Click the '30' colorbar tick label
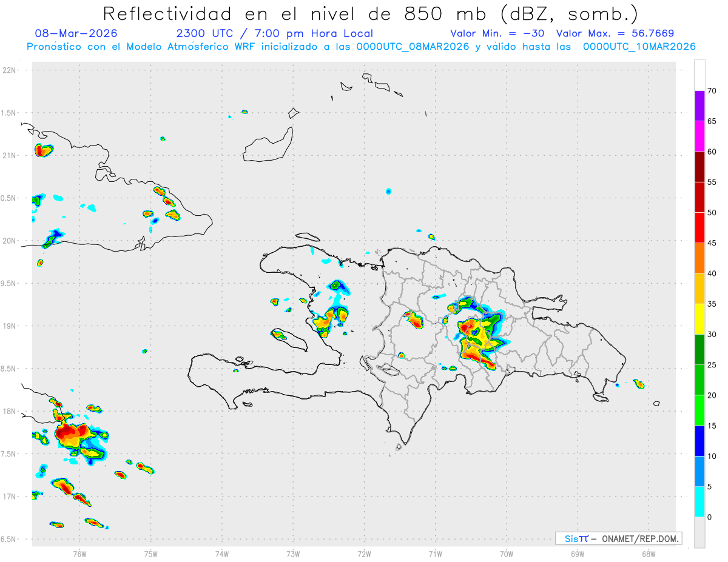728x562 pixels. click(x=712, y=335)
